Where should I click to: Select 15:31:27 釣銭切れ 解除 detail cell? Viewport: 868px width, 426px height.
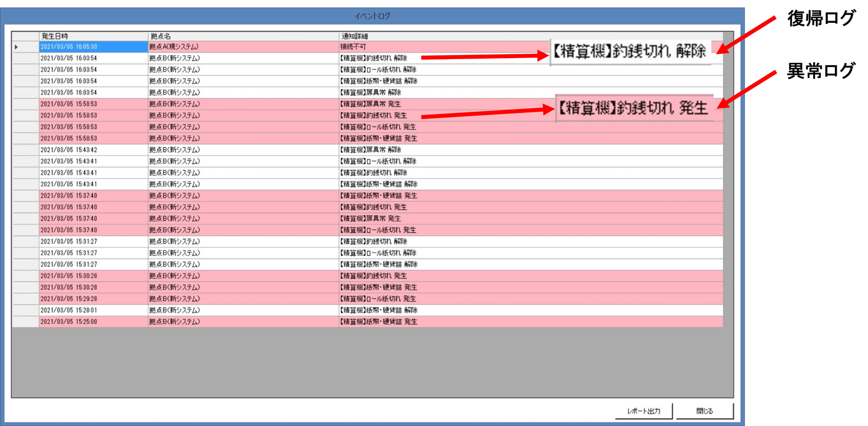pyautogui.click(x=531, y=241)
